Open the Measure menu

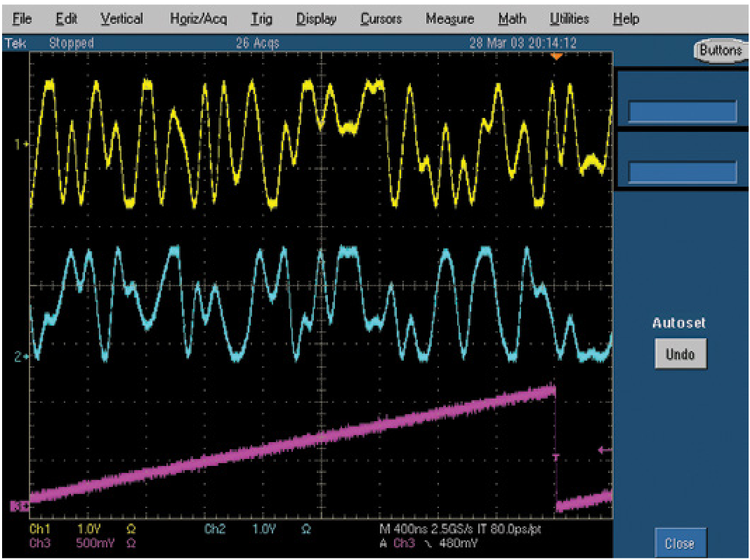pos(449,19)
